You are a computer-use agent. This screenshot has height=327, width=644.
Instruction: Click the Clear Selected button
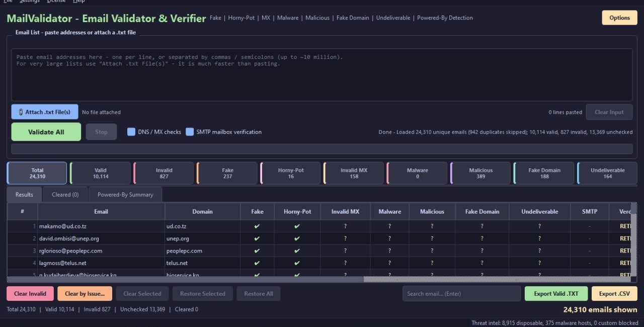142,294
